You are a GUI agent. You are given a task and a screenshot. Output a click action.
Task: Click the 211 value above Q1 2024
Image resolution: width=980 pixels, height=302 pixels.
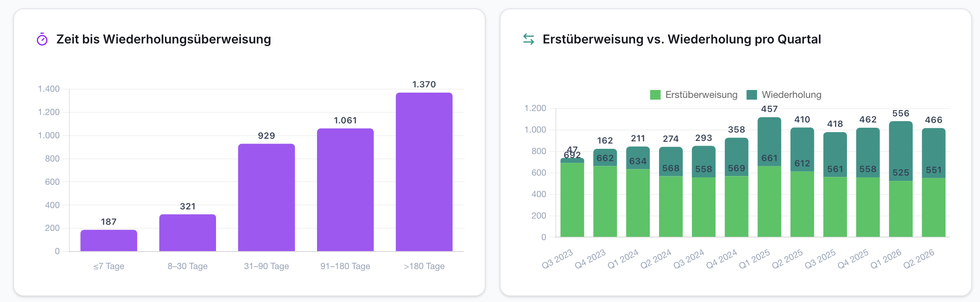coord(638,138)
